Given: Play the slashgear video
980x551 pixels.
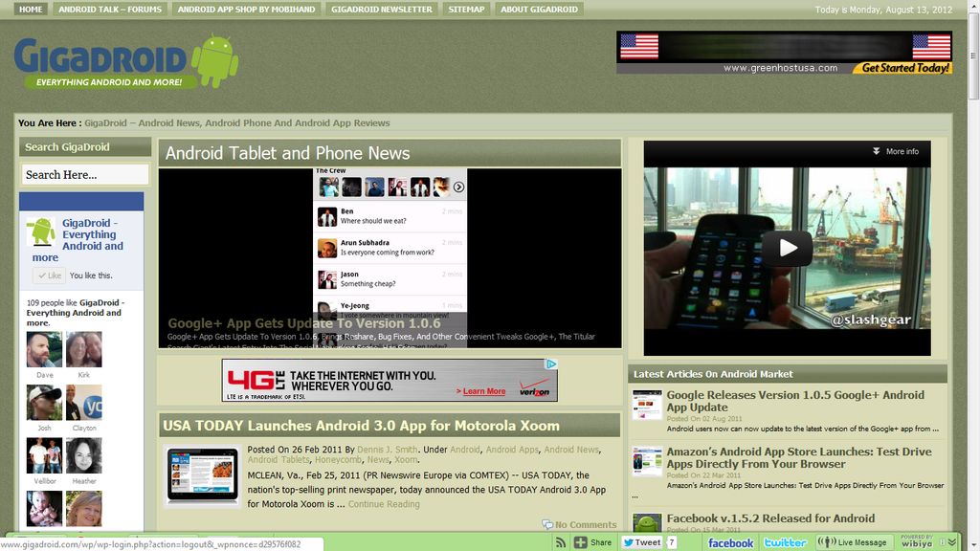Looking at the screenshot, I should coord(787,248).
